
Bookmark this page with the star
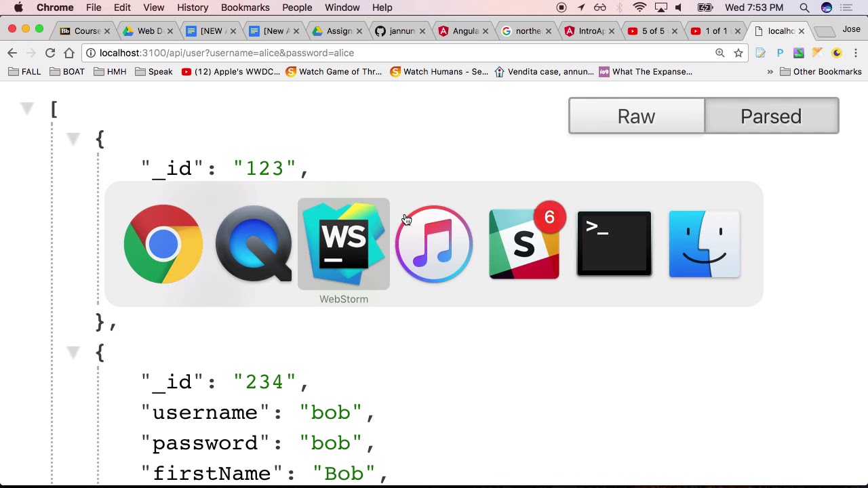(738, 53)
